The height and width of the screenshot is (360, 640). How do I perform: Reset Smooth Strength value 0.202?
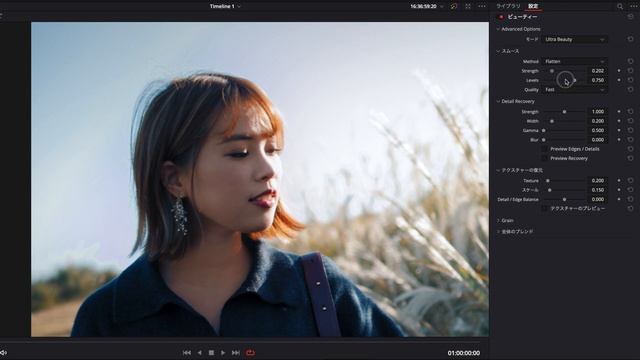click(631, 71)
